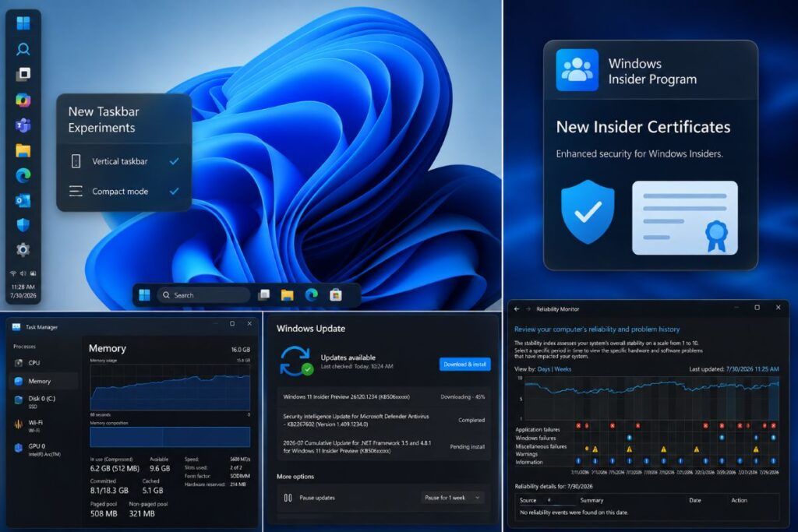798x532 pixels.
Task: Click the Windows Insider Program people icon
Action: [x=577, y=70]
